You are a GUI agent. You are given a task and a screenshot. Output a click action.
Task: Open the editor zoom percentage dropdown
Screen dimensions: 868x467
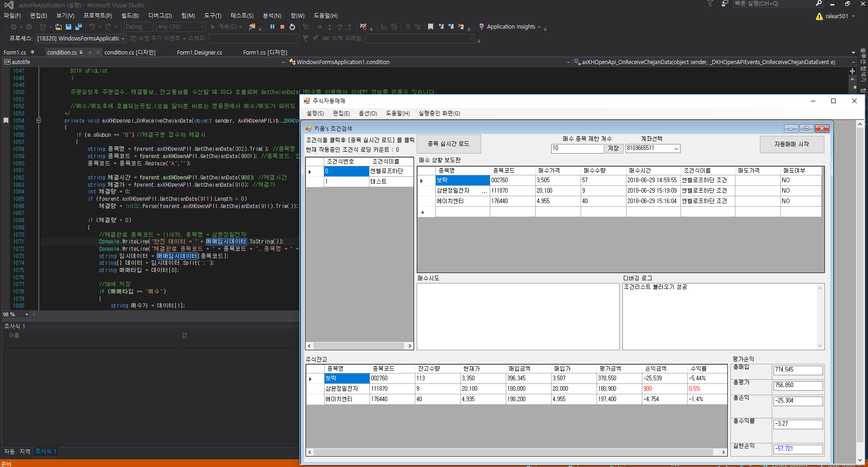[x=27, y=314]
